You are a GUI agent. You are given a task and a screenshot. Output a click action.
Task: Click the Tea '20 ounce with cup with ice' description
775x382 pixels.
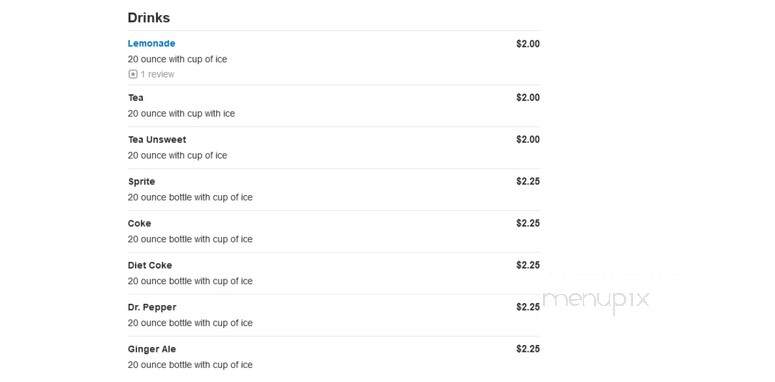181,114
